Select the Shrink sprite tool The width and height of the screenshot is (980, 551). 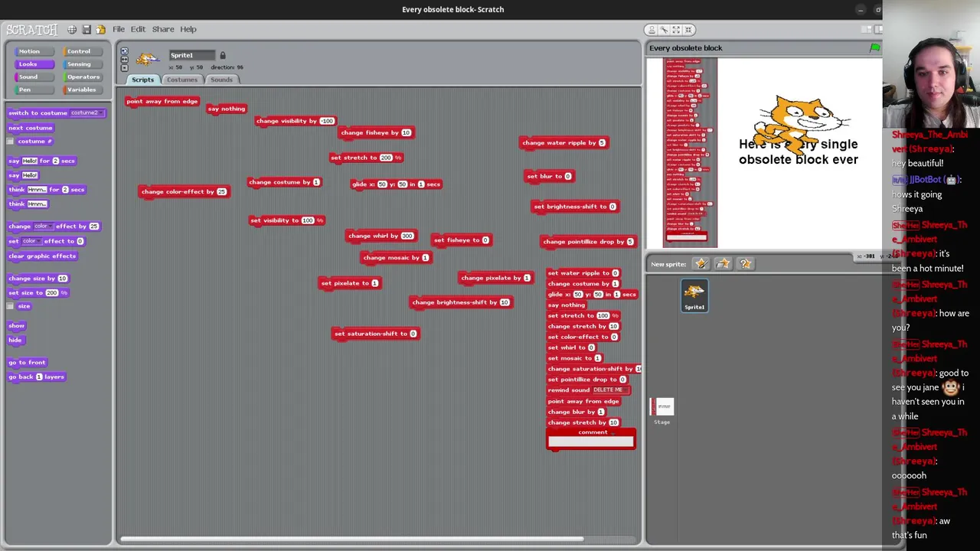(x=688, y=29)
